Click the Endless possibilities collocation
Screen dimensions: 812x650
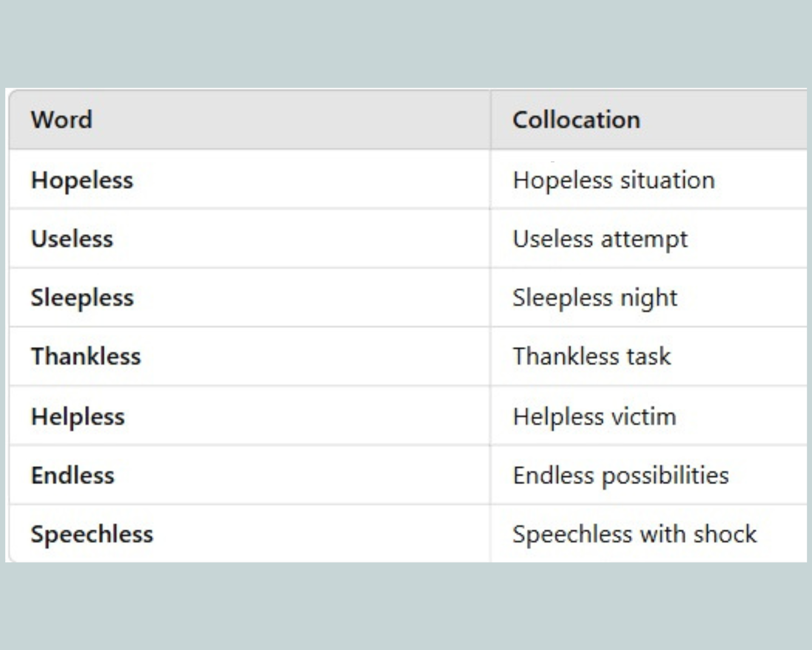pyautogui.click(x=621, y=476)
